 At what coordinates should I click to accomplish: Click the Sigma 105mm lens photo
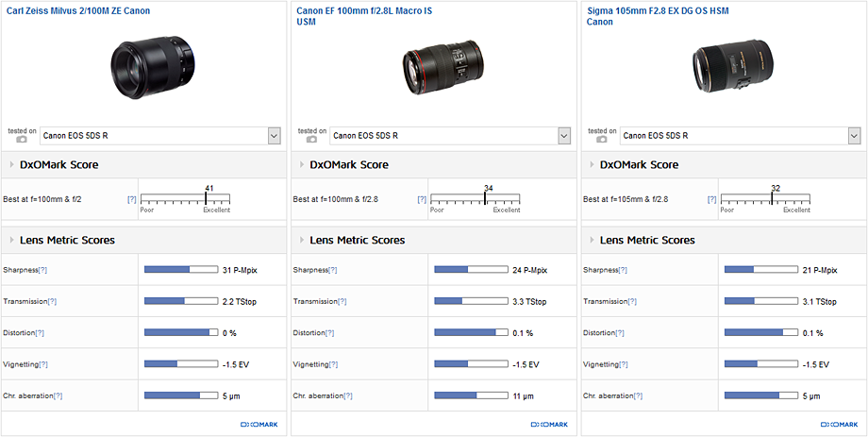pyautogui.click(x=733, y=67)
